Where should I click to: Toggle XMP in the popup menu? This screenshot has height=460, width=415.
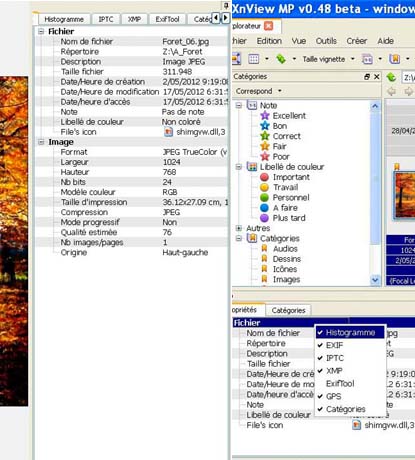[350, 371]
